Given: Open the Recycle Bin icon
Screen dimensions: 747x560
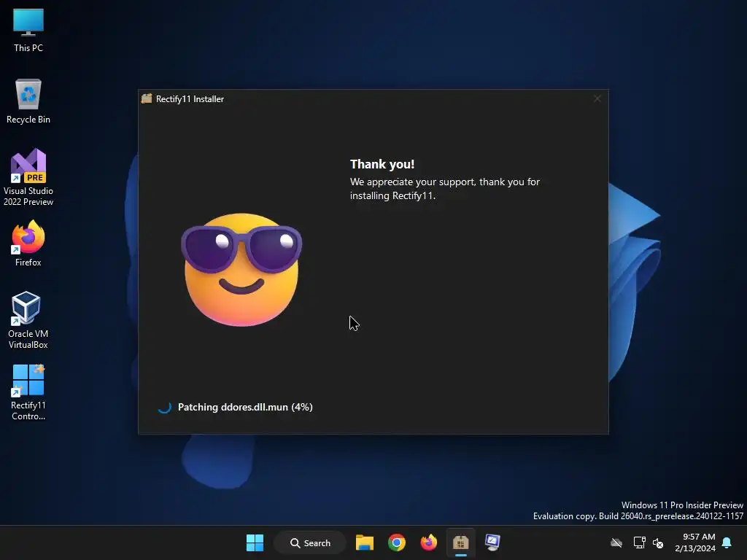Looking at the screenshot, I should point(28,101).
